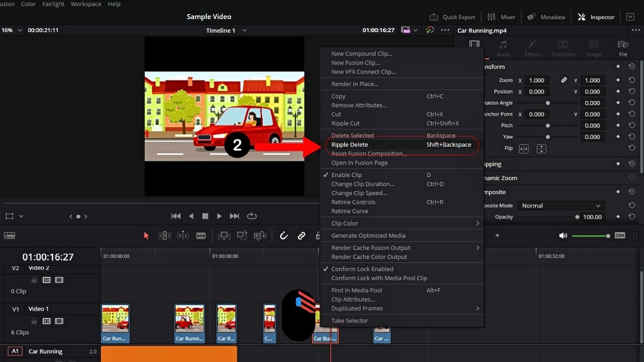Open the audio Mixer panel
This screenshot has height=362, width=644.
pos(501,17)
